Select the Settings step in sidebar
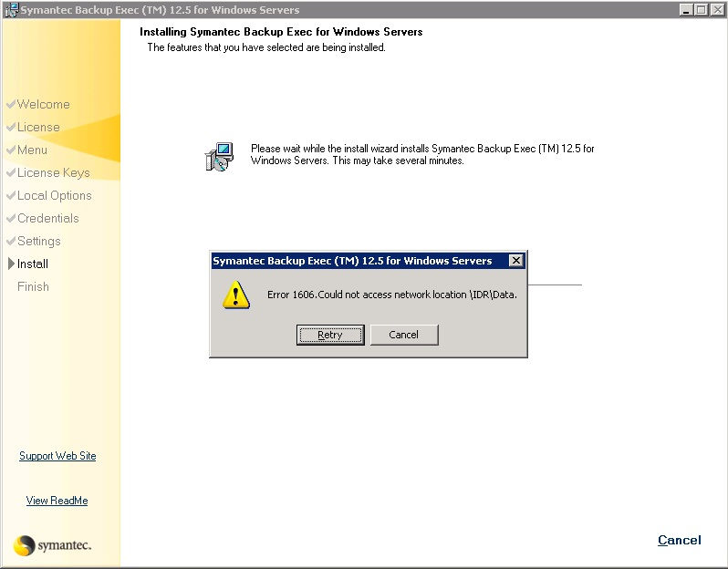Image resolution: width=728 pixels, height=569 pixels. point(39,241)
